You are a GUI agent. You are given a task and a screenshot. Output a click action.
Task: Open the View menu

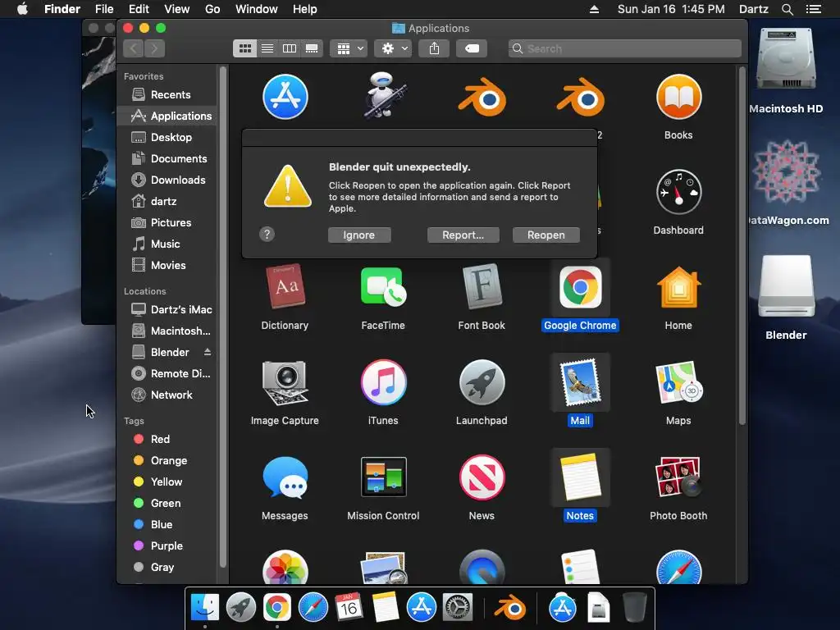pos(177,9)
